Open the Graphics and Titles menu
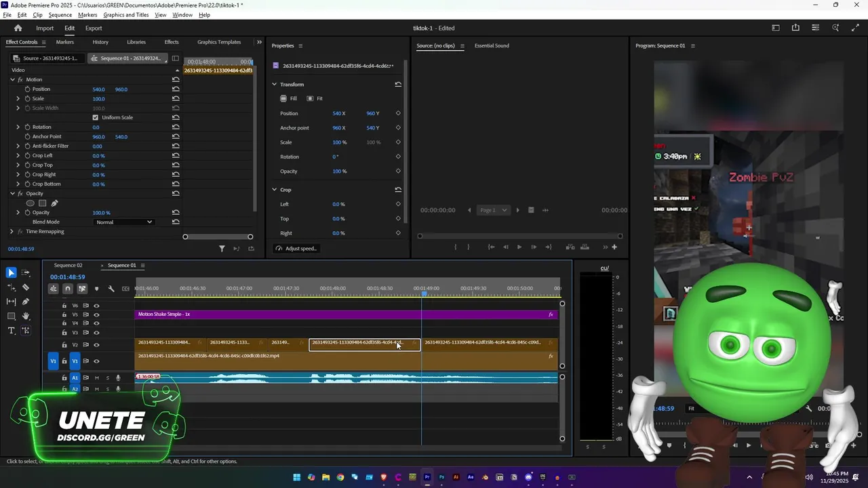Screen dimensions: 868x488 (x=126, y=15)
